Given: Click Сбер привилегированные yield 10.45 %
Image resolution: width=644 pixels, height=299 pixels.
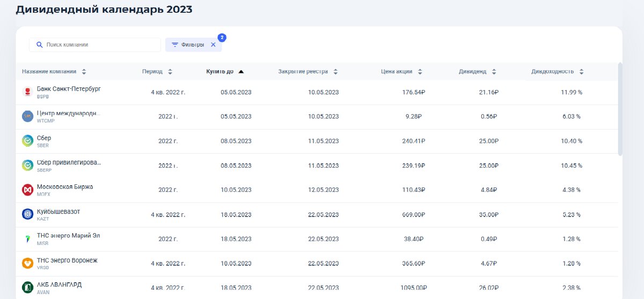Looking at the screenshot, I should (572, 166).
